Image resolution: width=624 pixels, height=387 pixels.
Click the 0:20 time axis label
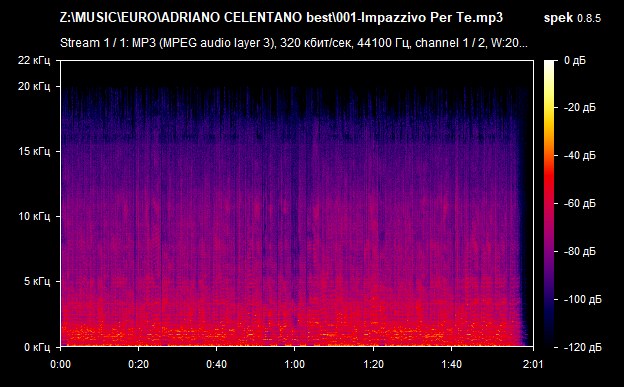coord(138,364)
